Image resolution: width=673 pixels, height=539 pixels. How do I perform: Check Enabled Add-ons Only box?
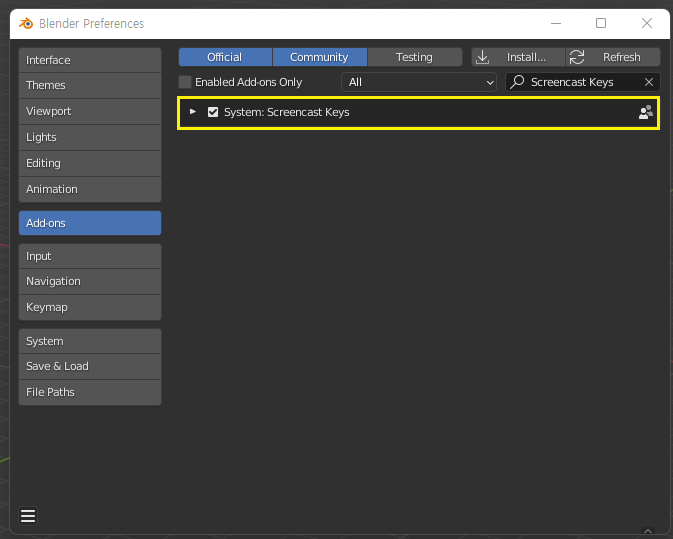pos(185,82)
